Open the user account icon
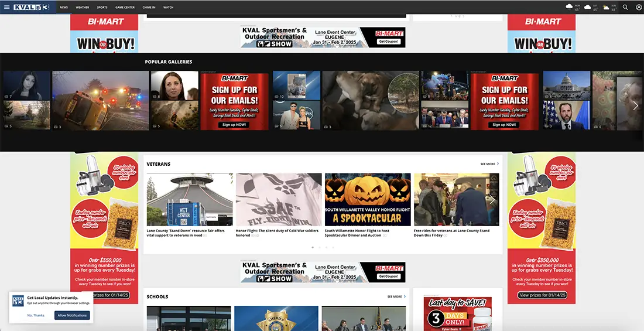The height and width of the screenshot is (331, 644). point(639,7)
